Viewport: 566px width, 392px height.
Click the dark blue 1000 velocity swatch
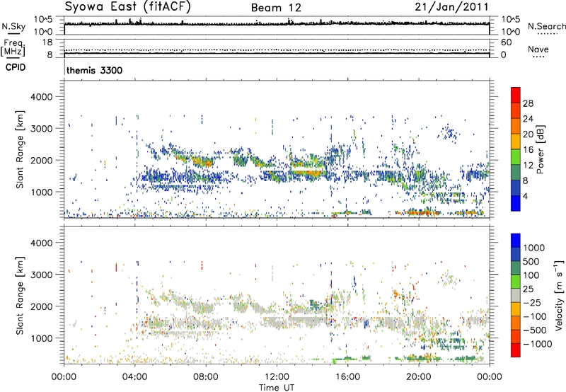(x=516, y=241)
